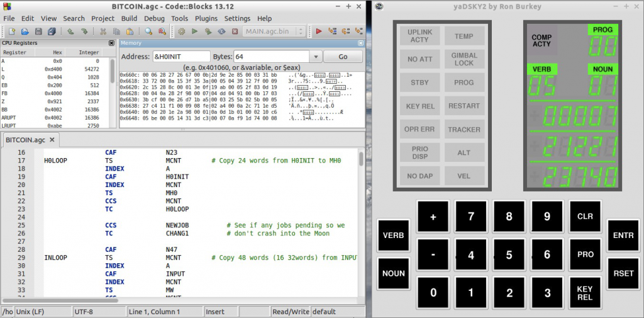644x318 pixels.
Task: Click the Open file folder icon
Action: (x=25, y=31)
